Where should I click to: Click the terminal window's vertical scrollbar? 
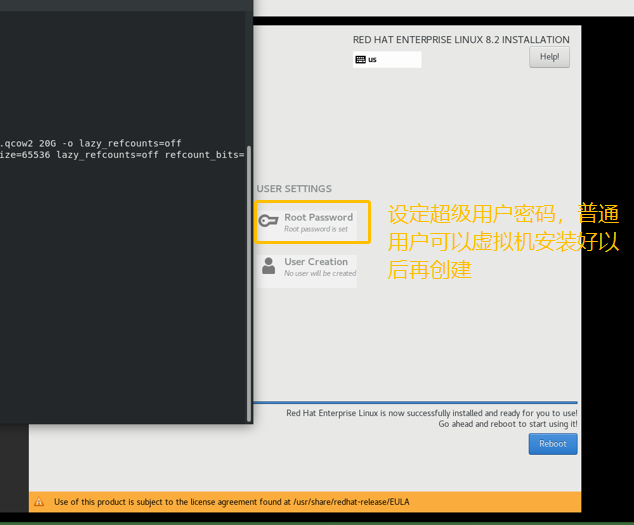pos(249,284)
